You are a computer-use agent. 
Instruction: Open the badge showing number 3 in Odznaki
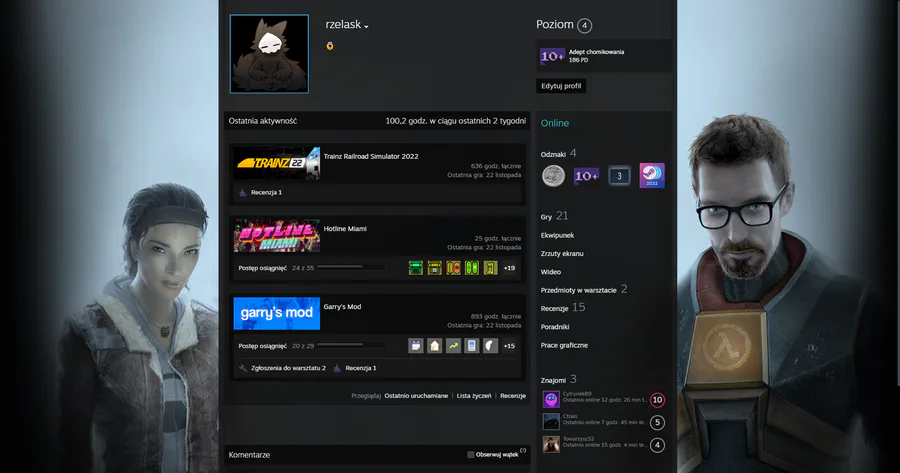point(619,176)
